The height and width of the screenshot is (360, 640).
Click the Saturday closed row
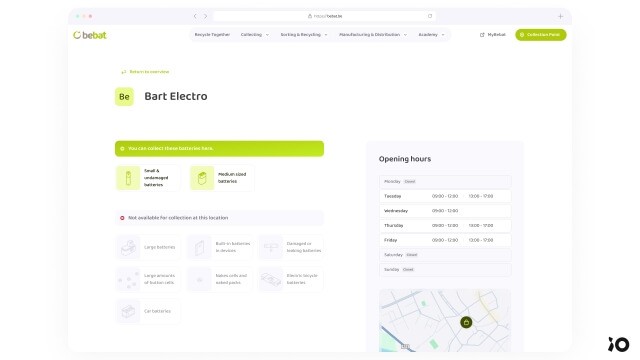(445, 255)
